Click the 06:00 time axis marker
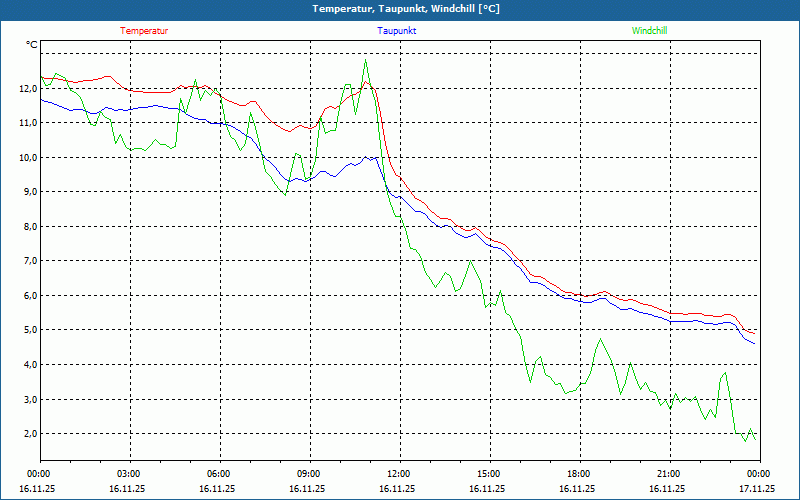This screenshot has width=800, height=500. pyautogui.click(x=218, y=474)
